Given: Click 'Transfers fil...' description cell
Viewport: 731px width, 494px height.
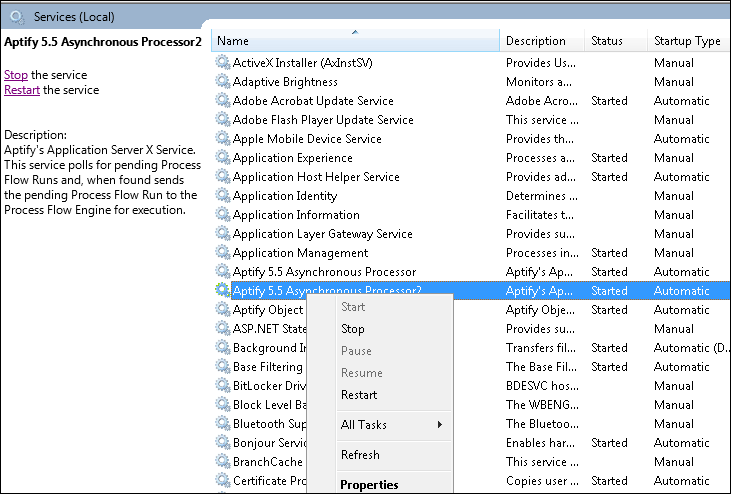Looking at the screenshot, I should coord(541,348).
